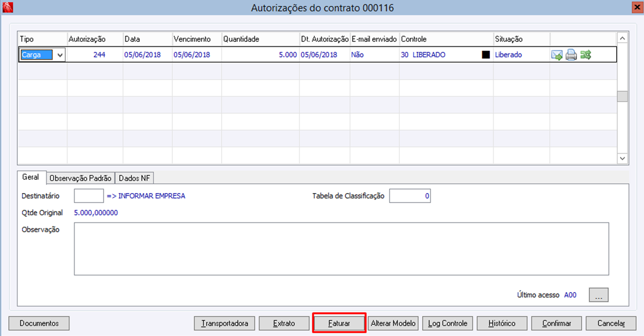Close the Autorizações do contrato window
644x336 pixels.
point(637,7)
